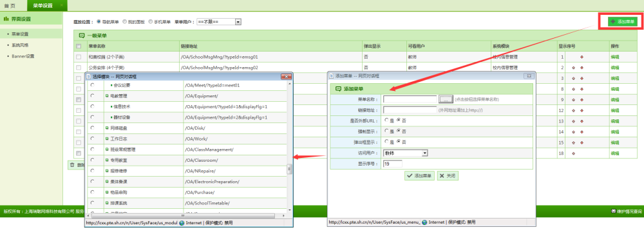Screen dimensions: 644x234
Task: Click the 添加菜单 confirm button with checkmark
Action: [420, 175]
